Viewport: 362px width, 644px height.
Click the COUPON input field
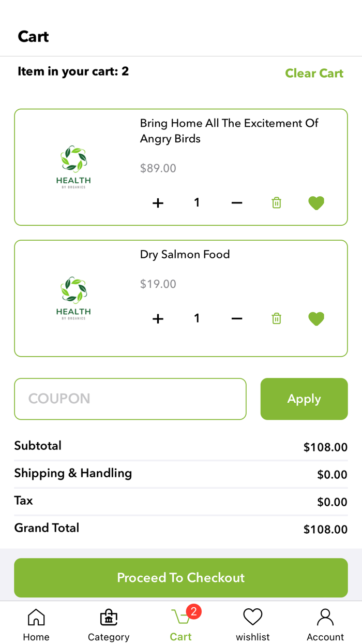(130, 399)
